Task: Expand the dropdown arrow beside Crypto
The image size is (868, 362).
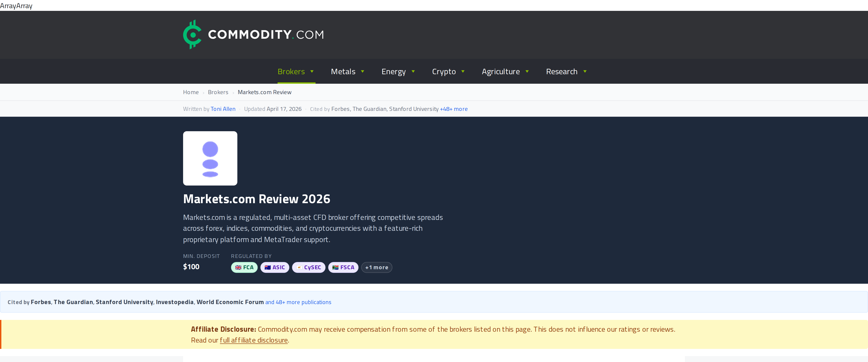Action: (x=463, y=71)
